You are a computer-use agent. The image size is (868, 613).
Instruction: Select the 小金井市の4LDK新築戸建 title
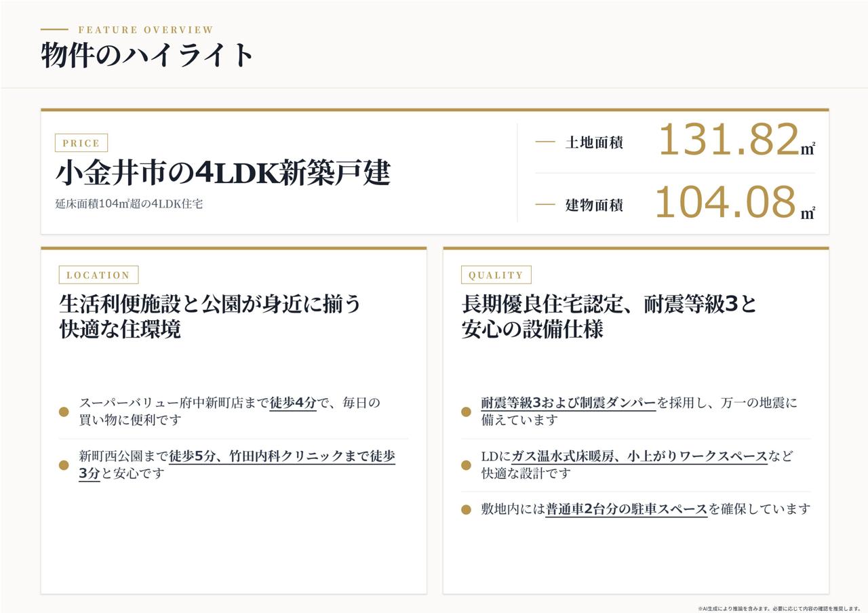pyautogui.click(x=223, y=172)
